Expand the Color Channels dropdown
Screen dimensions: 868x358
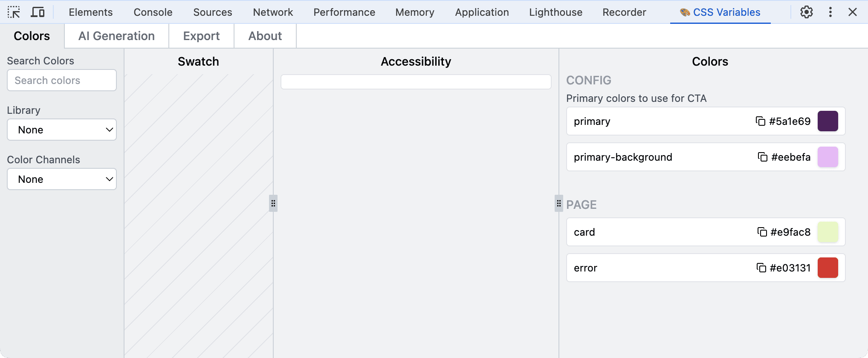point(62,179)
